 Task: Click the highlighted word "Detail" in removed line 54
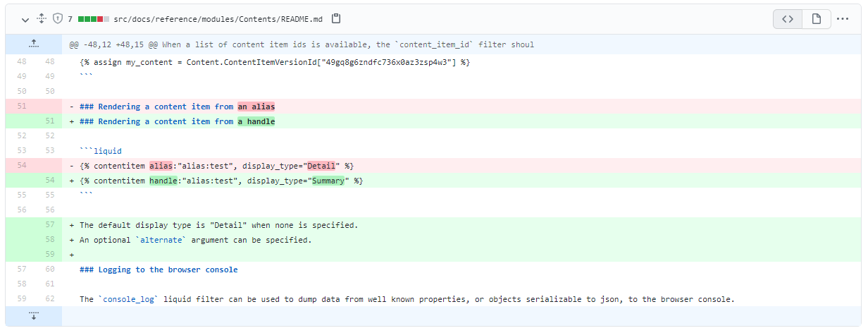click(321, 166)
